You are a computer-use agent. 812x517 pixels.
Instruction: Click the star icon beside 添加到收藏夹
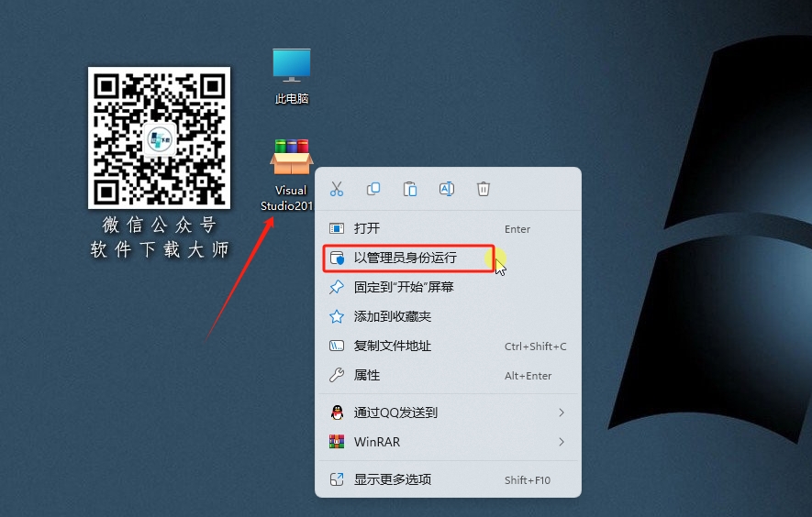337,316
